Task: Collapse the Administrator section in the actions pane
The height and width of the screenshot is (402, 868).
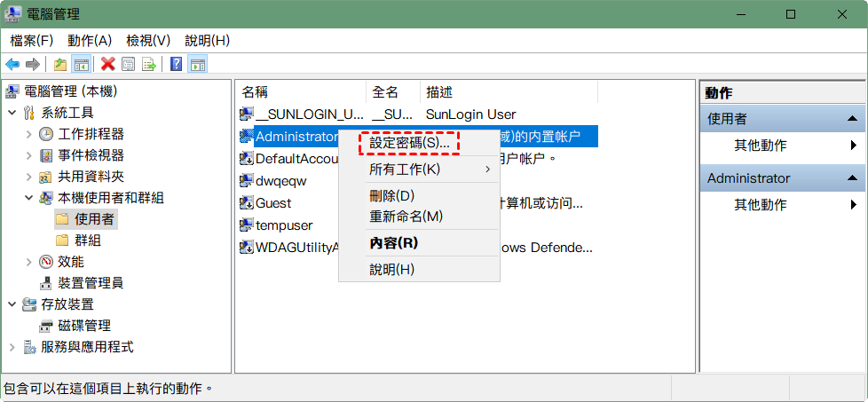Action: click(x=851, y=178)
